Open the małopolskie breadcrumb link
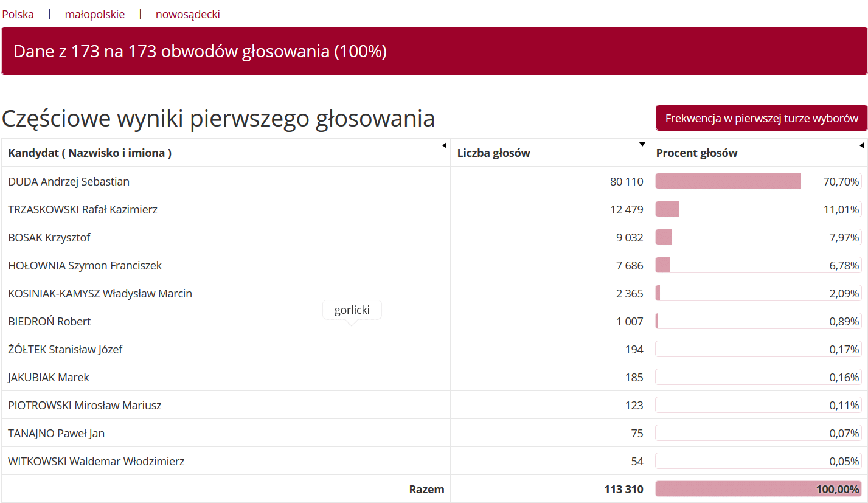 click(x=95, y=15)
